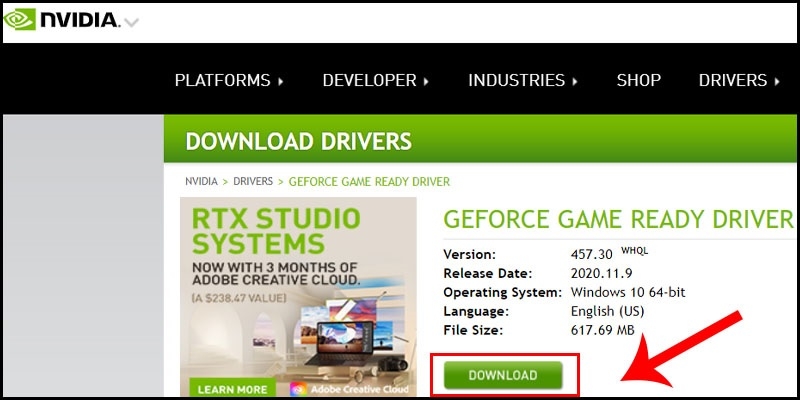The height and width of the screenshot is (400, 800).
Task: Select GEFORCE GAME READY DRIVER breadcrumb
Action: pos(369,182)
